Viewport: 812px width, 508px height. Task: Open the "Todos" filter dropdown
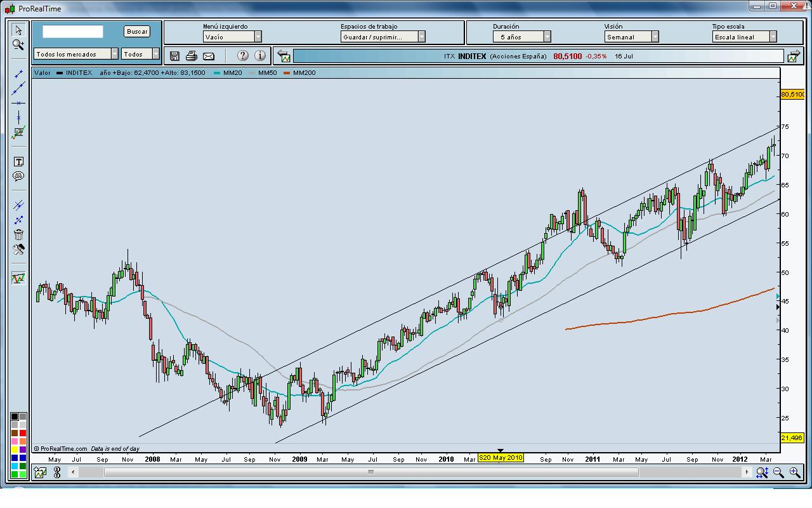coord(141,54)
